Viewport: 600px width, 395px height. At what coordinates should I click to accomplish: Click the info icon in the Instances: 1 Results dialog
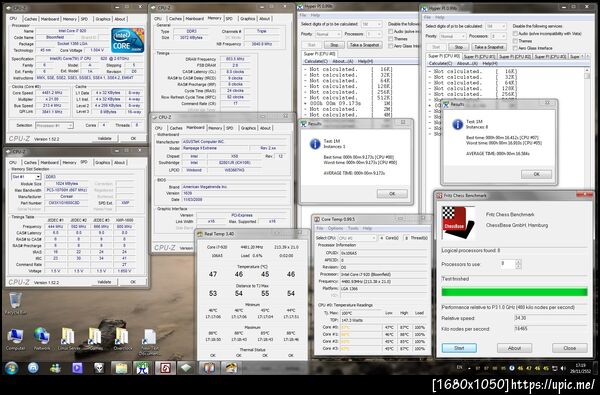[315, 144]
